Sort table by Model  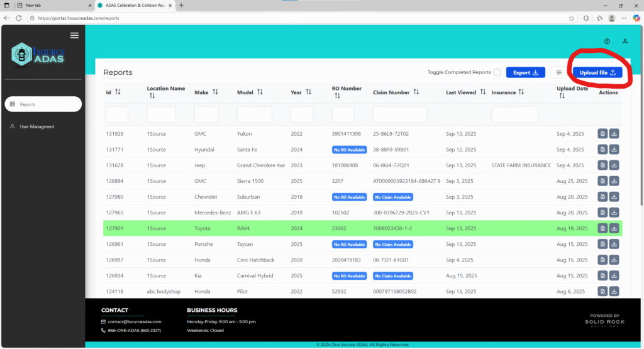pos(260,92)
